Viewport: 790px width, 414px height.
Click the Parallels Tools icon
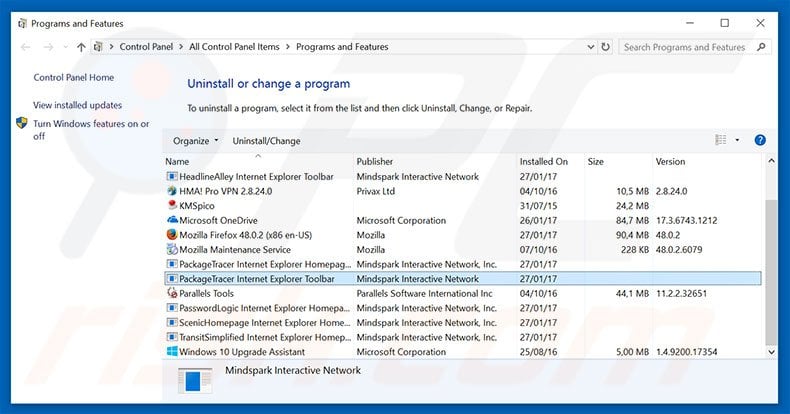tap(172, 293)
